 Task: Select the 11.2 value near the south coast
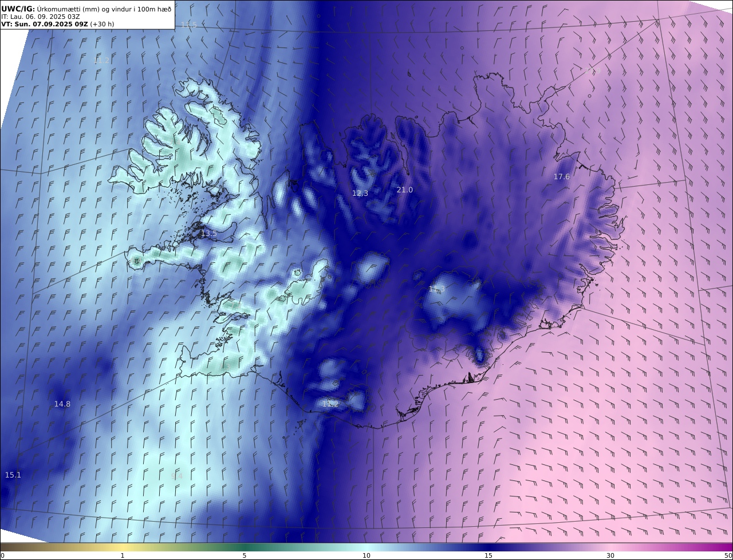(x=330, y=404)
